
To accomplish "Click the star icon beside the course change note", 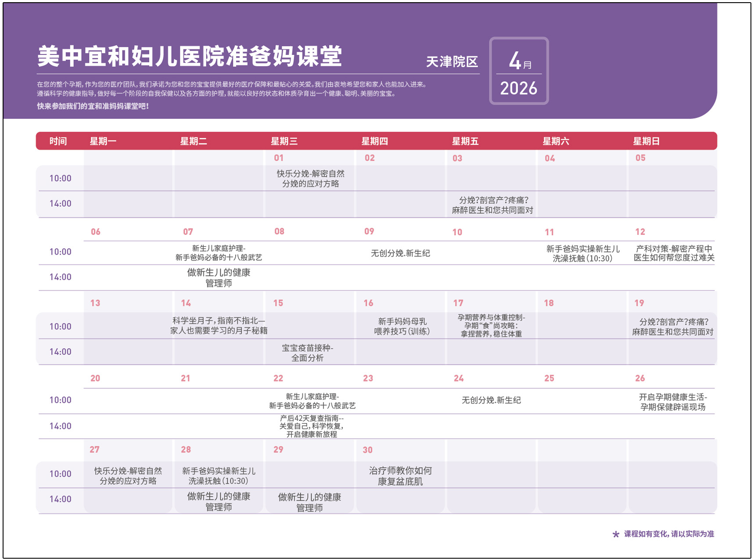I will 616,534.
